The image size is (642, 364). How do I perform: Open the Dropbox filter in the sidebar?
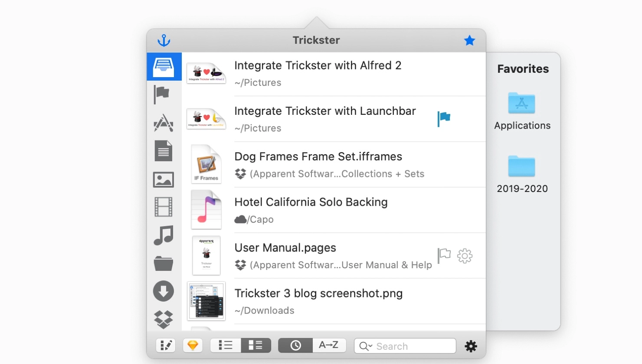(x=164, y=319)
